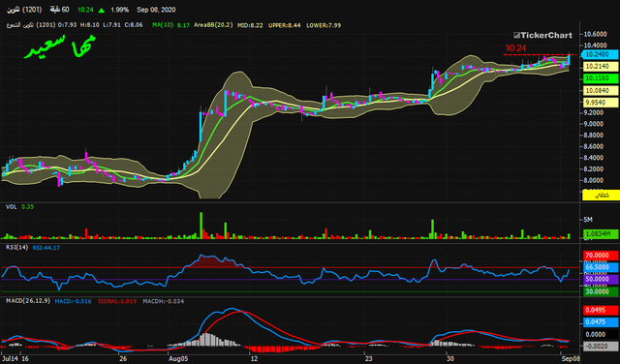
Task: Select the RSI(14) indicator label
Action: tap(16, 248)
